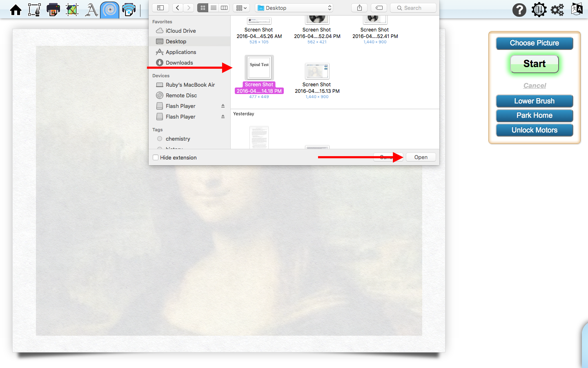Switch file dialog to column view
Viewport: 588px width, 368px height.
click(x=224, y=8)
